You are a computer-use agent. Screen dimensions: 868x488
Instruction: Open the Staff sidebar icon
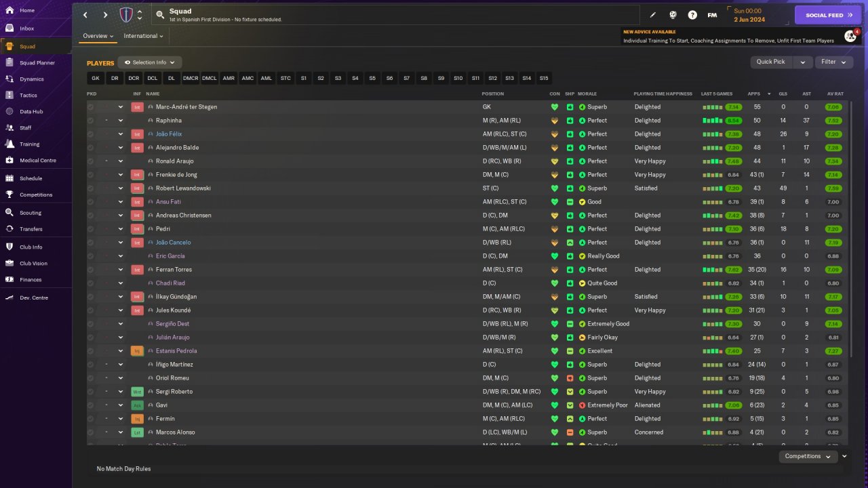click(x=9, y=127)
